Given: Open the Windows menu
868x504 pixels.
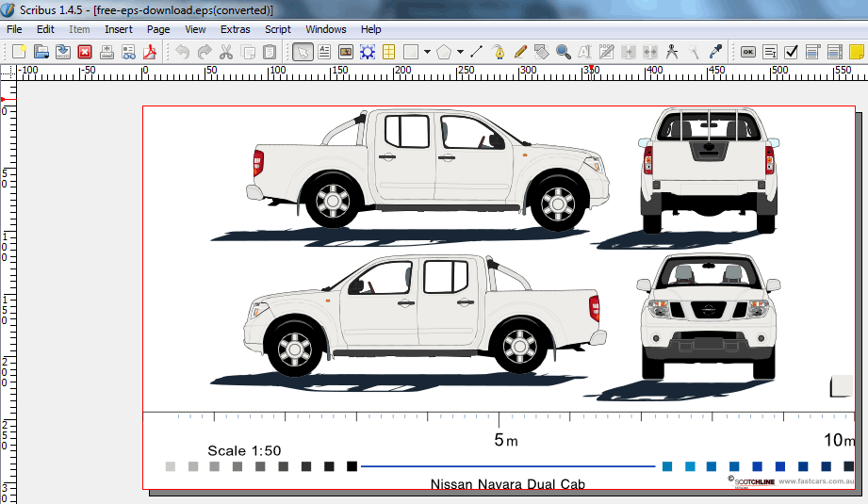Looking at the screenshot, I should [326, 29].
